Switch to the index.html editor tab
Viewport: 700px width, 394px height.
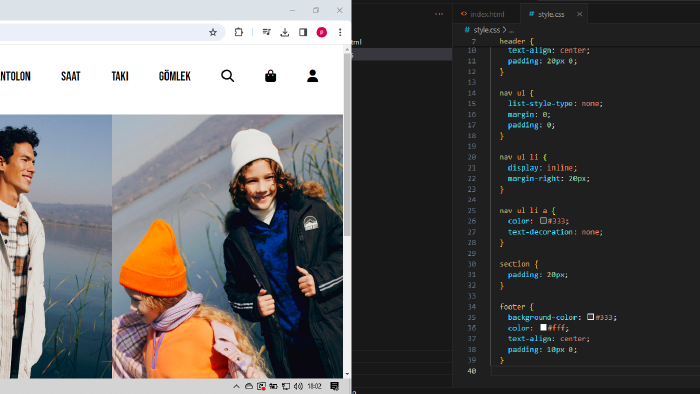487,14
